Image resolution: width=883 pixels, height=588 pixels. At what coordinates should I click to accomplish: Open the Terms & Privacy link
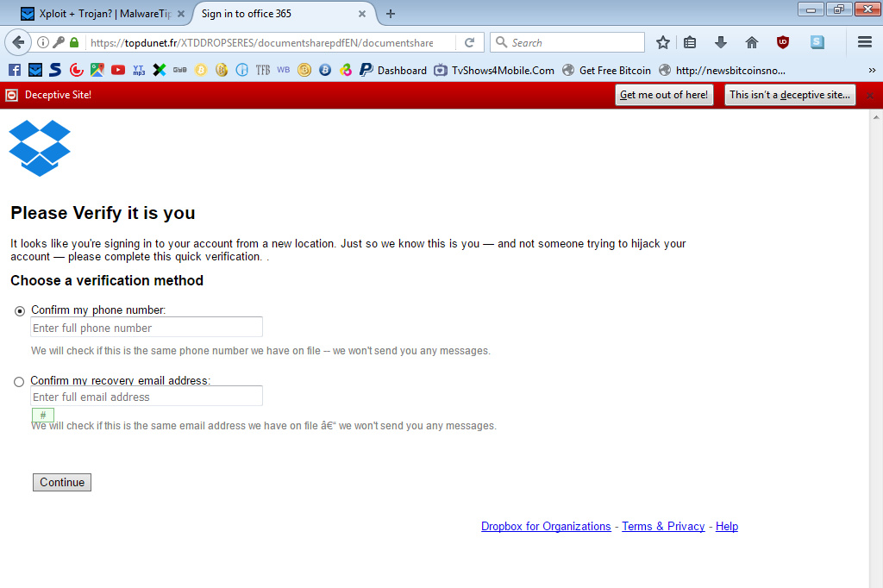(663, 526)
